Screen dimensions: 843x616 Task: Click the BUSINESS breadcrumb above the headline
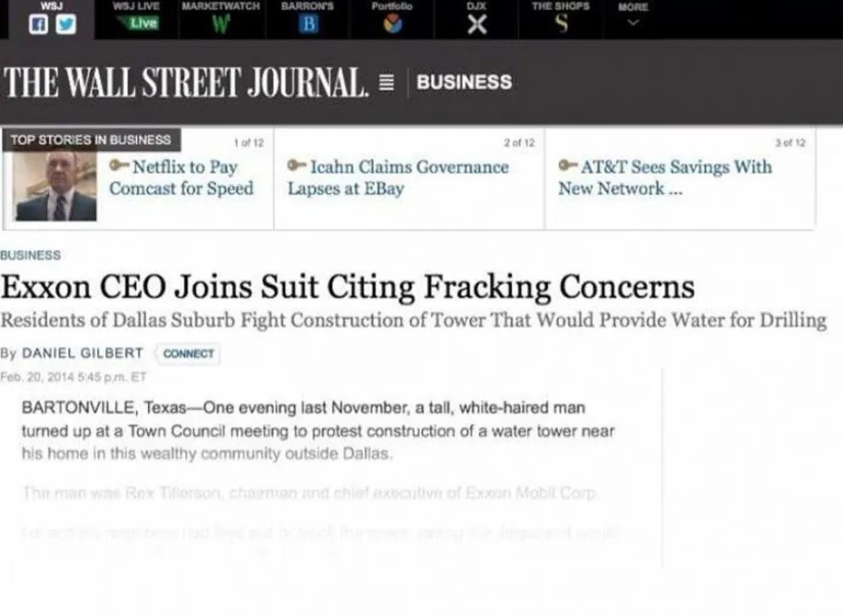coord(31,255)
